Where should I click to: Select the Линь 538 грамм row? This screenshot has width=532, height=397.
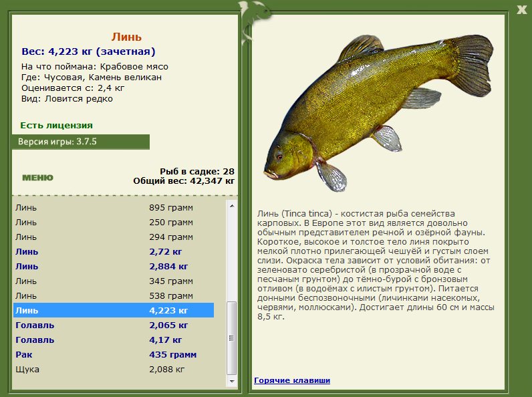114,296
